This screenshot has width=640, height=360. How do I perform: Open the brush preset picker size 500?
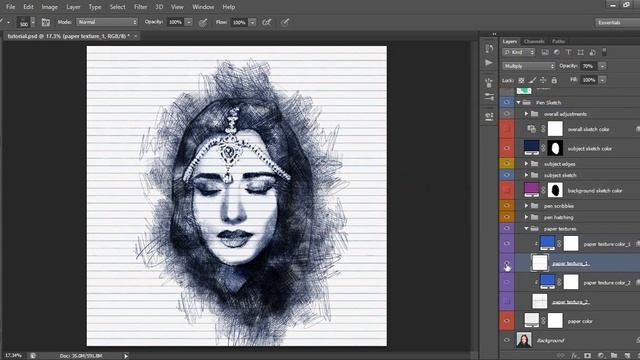(x=27, y=22)
